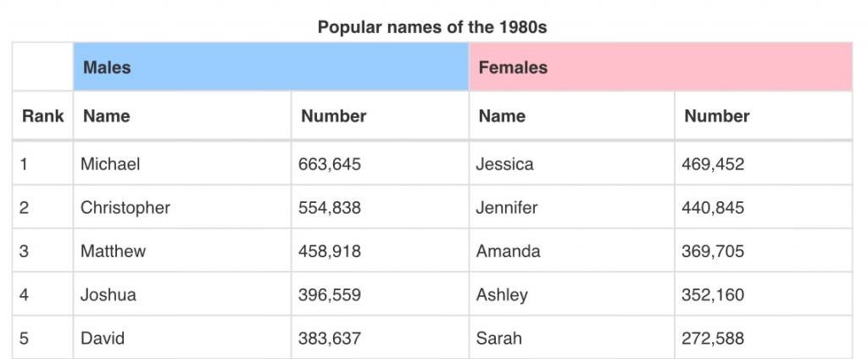Select the Ashley name cell
Image resolution: width=868 pixels, height=359 pixels.
(572, 294)
